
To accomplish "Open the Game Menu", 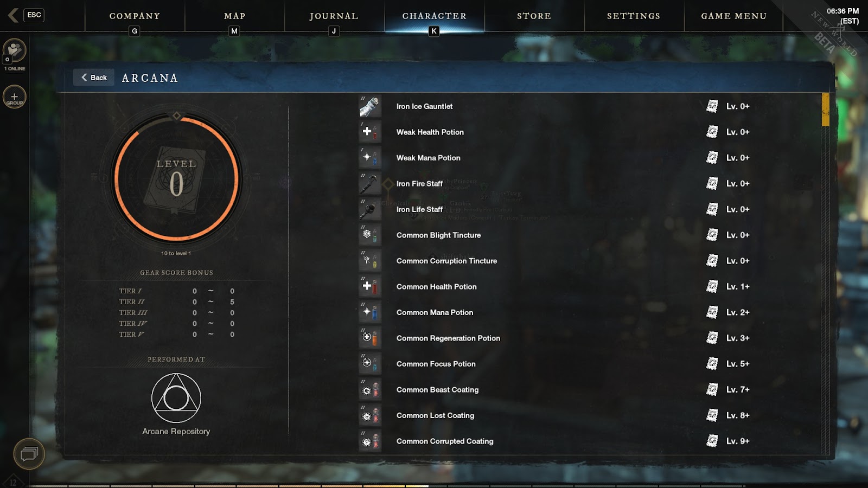I will point(734,16).
